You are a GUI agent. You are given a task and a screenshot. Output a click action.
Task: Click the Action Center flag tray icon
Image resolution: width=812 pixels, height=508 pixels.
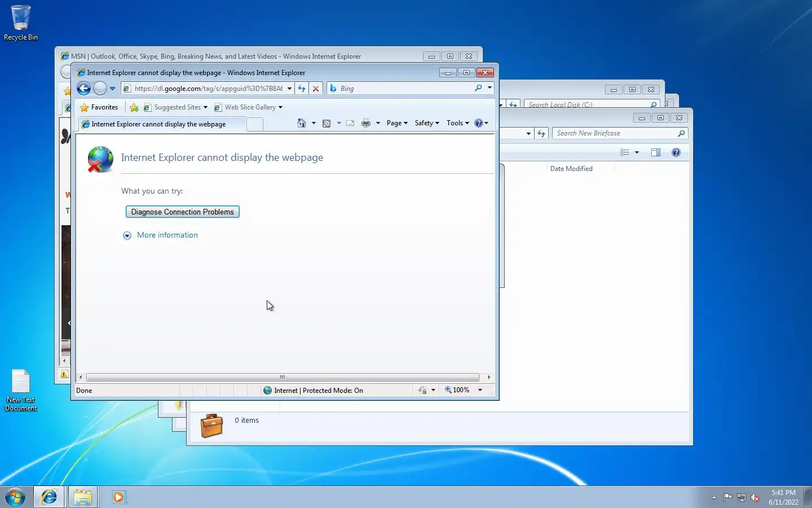tap(728, 497)
